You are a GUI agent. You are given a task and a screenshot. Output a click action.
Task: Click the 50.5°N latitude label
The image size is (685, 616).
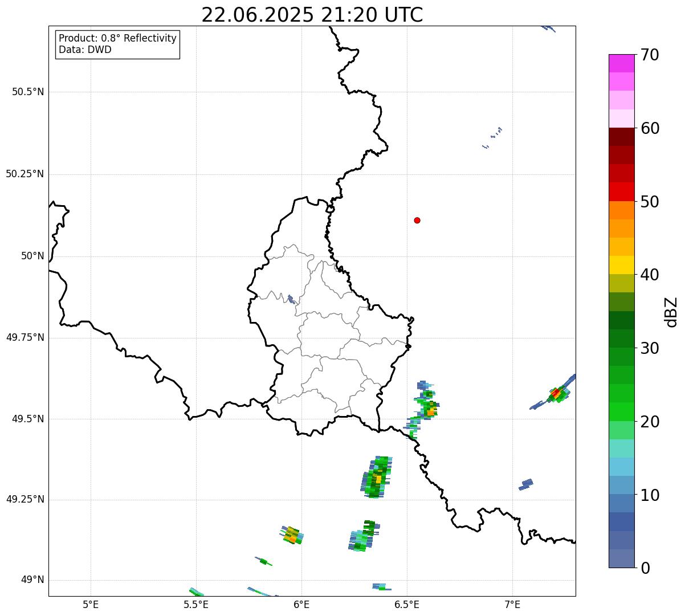click(x=28, y=92)
